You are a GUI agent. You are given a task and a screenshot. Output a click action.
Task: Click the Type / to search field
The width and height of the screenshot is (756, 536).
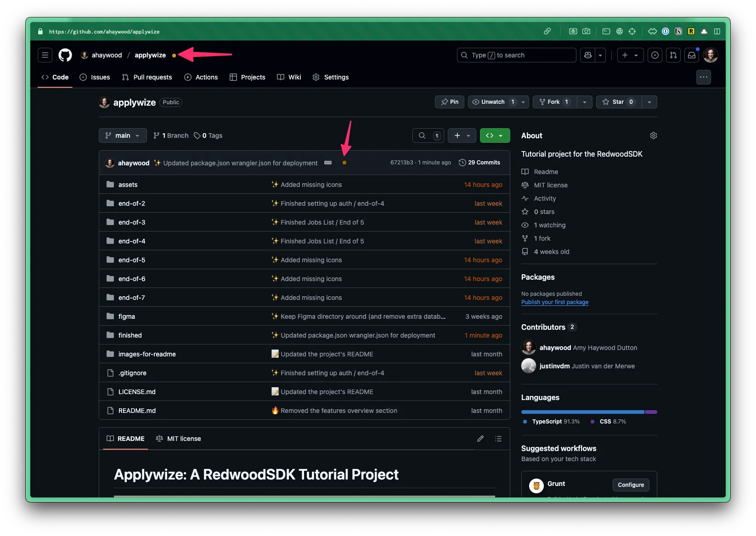tap(517, 55)
